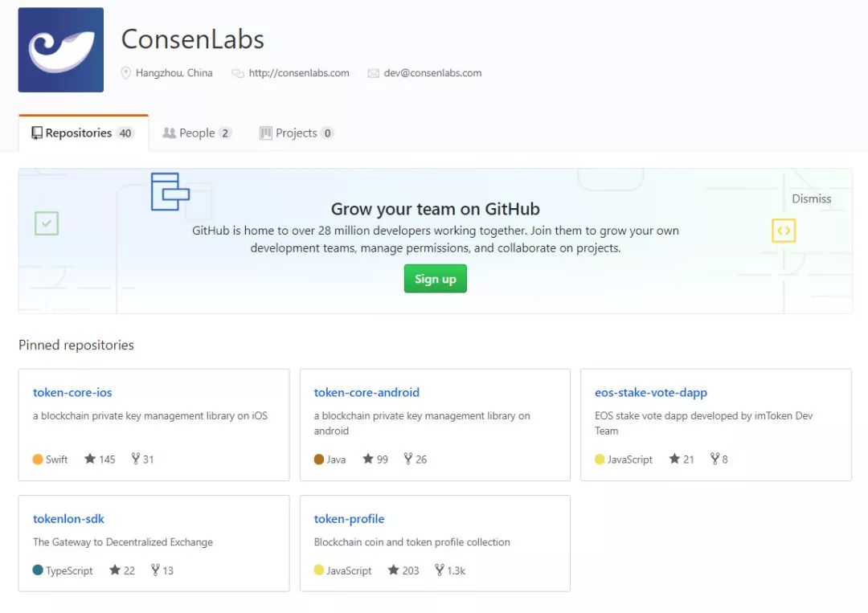The image size is (868, 613).
Task: Open the http://consenlabs.com website link
Action: coord(299,73)
